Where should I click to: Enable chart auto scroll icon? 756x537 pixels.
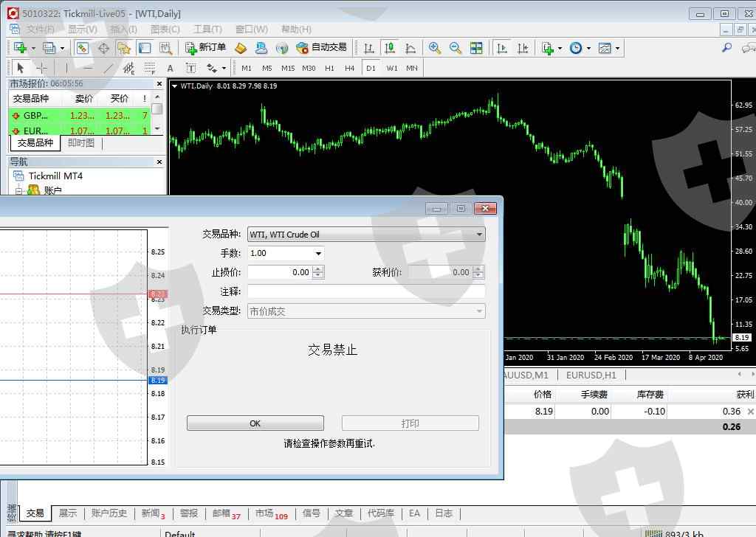tap(502, 48)
